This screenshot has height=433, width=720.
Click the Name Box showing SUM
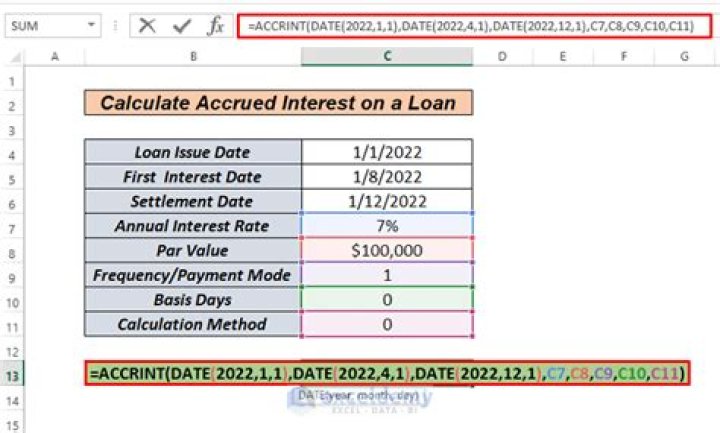pos(45,26)
